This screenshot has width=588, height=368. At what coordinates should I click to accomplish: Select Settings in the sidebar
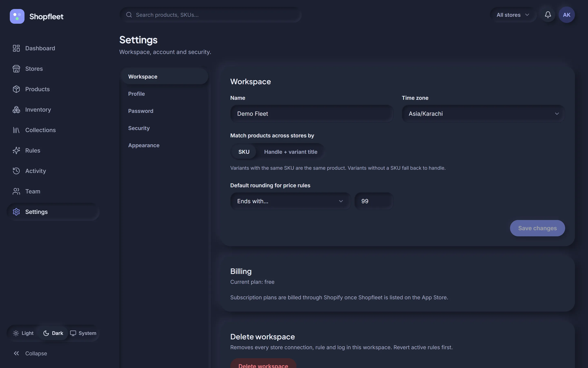click(53, 212)
